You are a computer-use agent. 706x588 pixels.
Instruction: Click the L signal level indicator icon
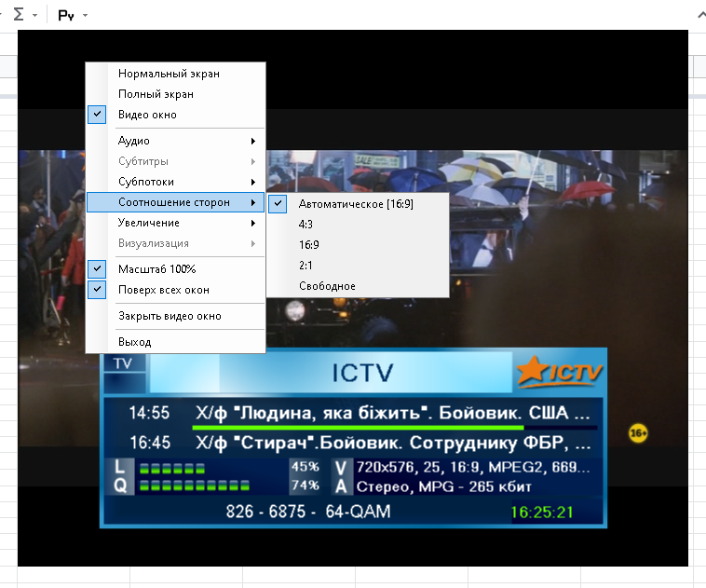click(x=120, y=467)
